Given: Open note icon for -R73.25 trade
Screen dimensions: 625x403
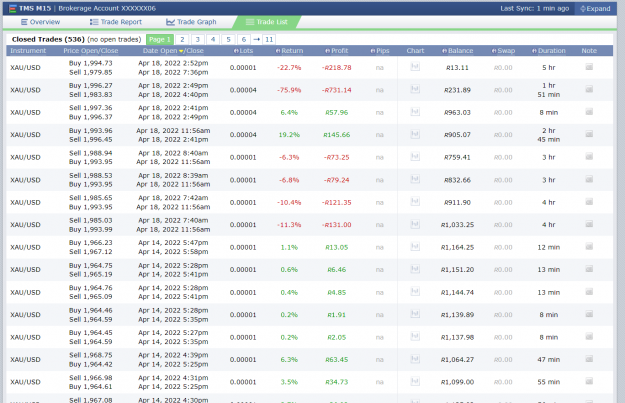Looking at the screenshot, I should click(589, 157).
